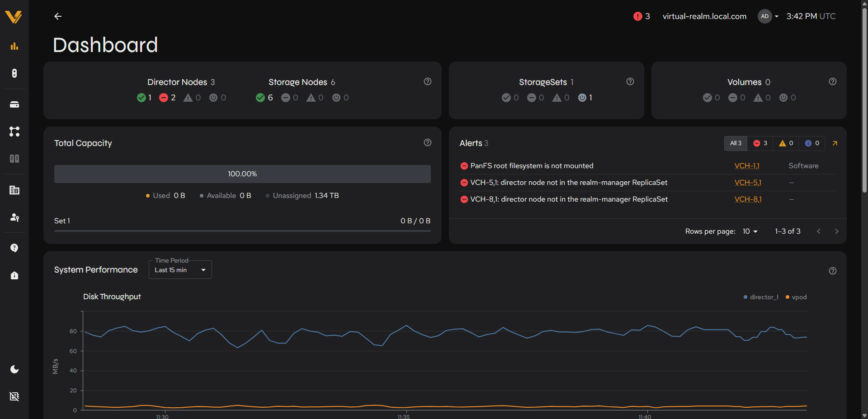Click the 100.00% capacity bar
The width and height of the screenshot is (868, 419).
[x=242, y=174]
